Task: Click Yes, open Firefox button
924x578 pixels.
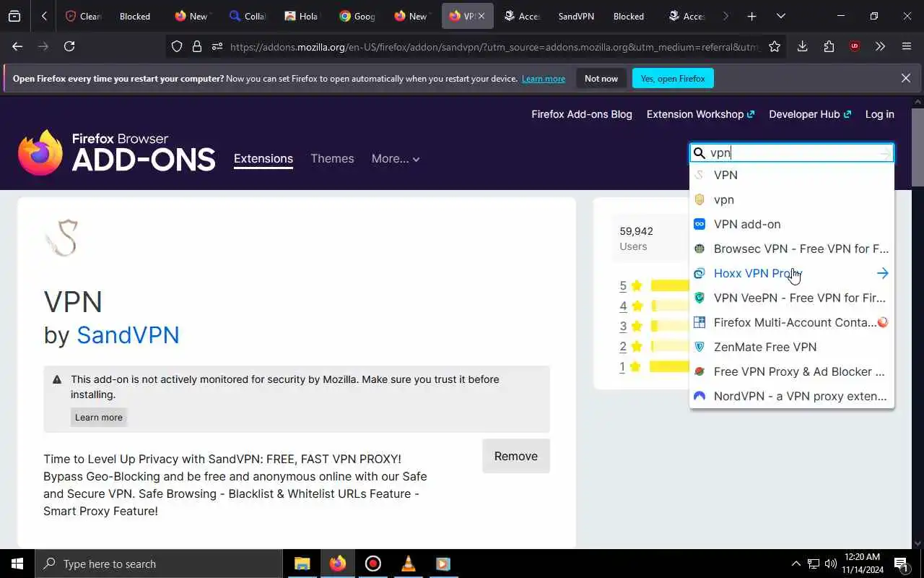Action: (673, 78)
